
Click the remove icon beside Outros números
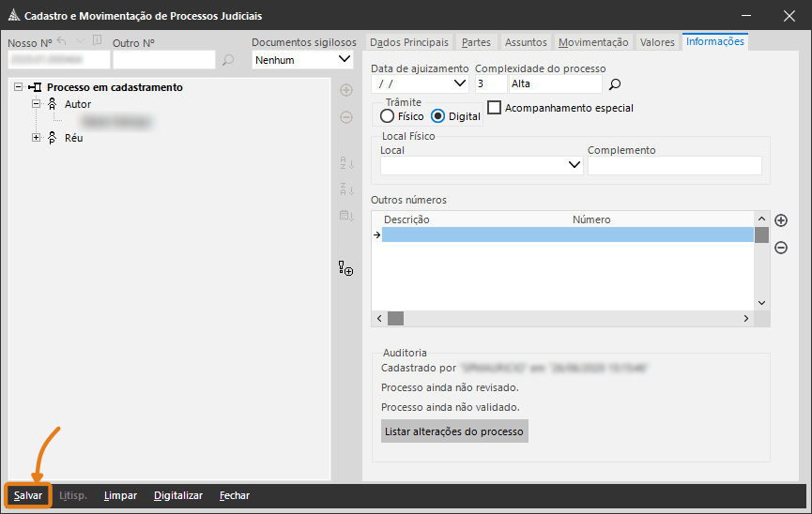pyautogui.click(x=780, y=248)
